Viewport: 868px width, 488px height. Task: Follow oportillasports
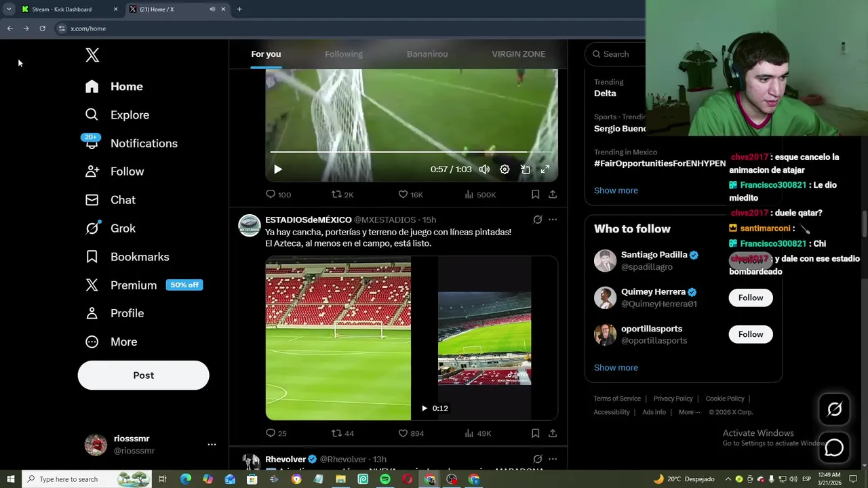[751, 334]
